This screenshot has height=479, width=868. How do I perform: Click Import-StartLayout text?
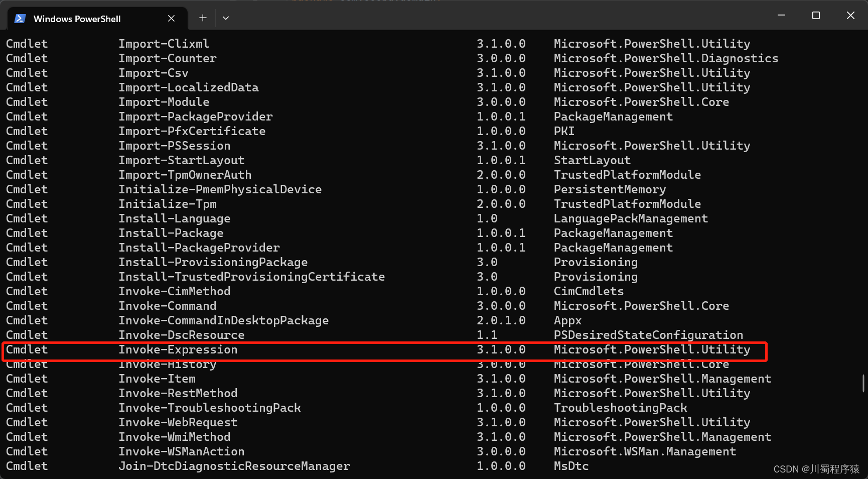(182, 160)
